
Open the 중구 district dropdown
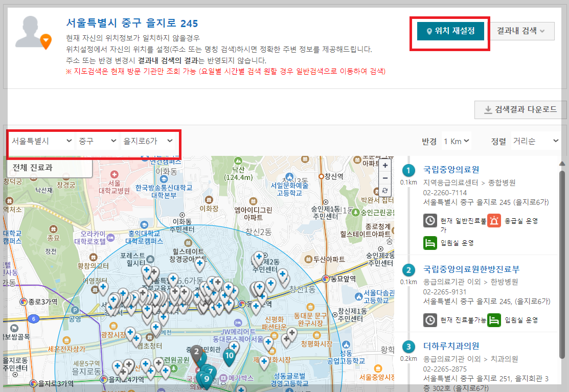[97, 141]
